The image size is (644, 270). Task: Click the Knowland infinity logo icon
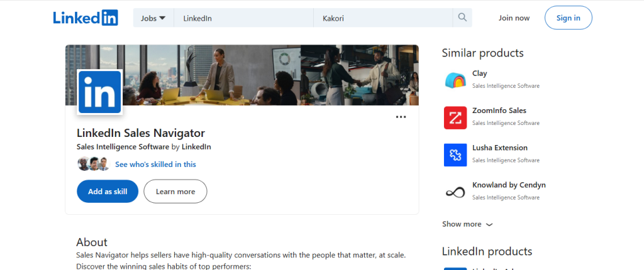(455, 192)
